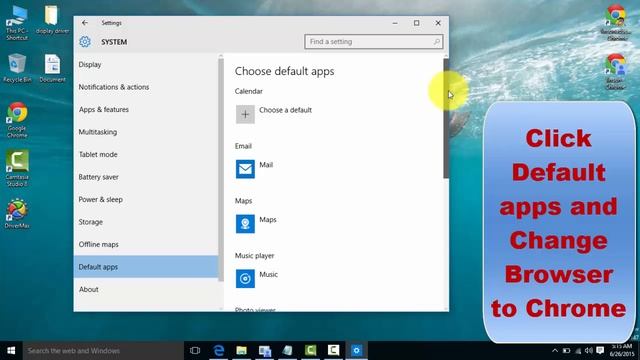
Task: Select Apps & features in the sidebar
Action: 146,109
